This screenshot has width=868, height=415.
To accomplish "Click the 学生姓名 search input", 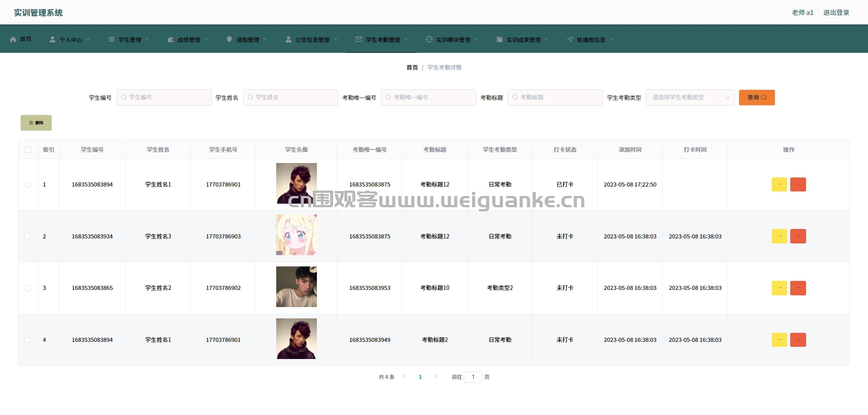I will [x=290, y=98].
